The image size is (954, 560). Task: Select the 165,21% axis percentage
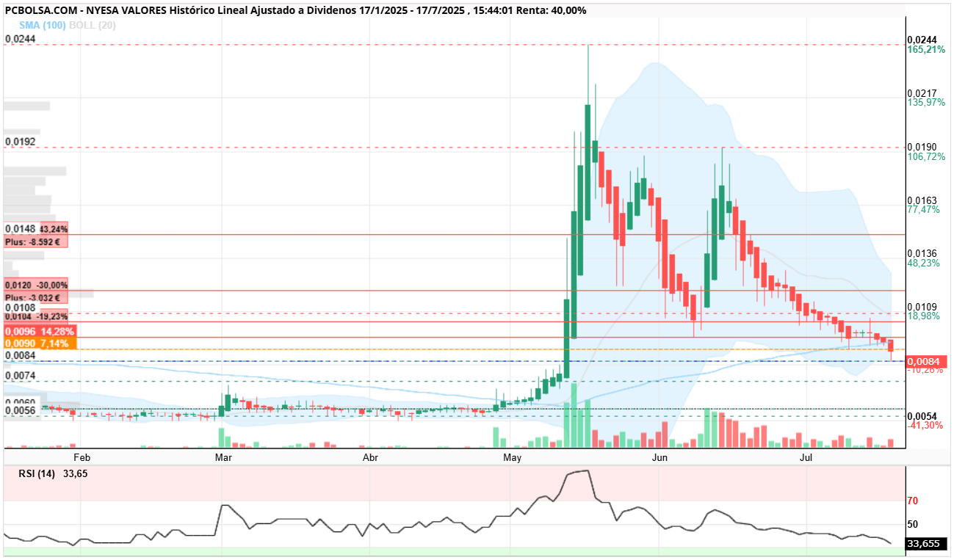(x=927, y=51)
